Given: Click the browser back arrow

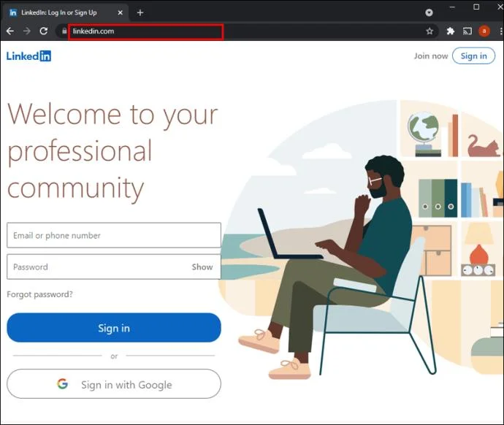Looking at the screenshot, I should pos(10,31).
